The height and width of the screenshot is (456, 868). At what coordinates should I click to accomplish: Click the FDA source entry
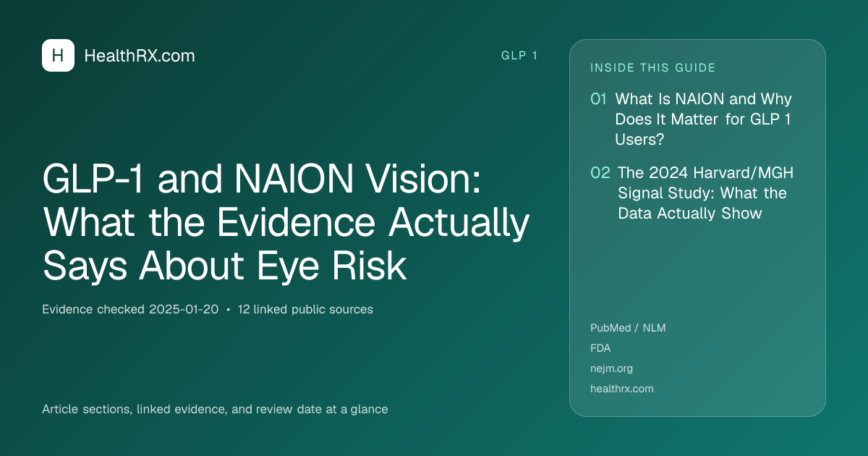click(x=600, y=348)
